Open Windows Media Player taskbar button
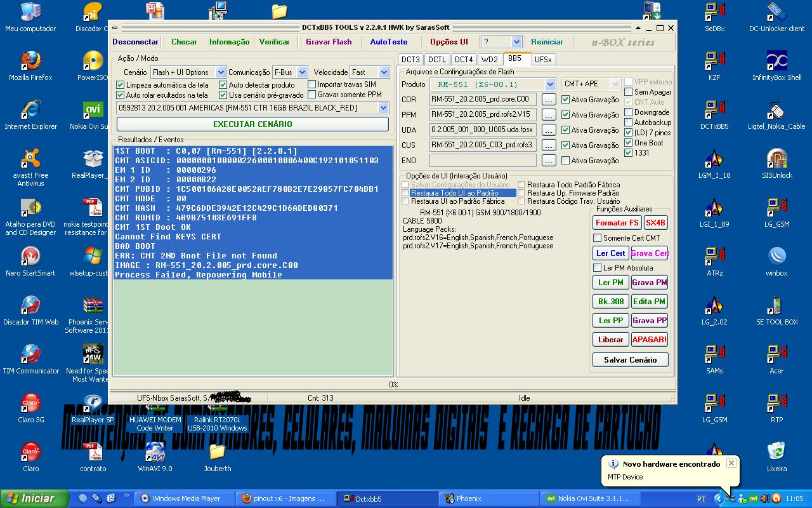Image resolution: width=812 pixels, height=508 pixels. click(185, 499)
